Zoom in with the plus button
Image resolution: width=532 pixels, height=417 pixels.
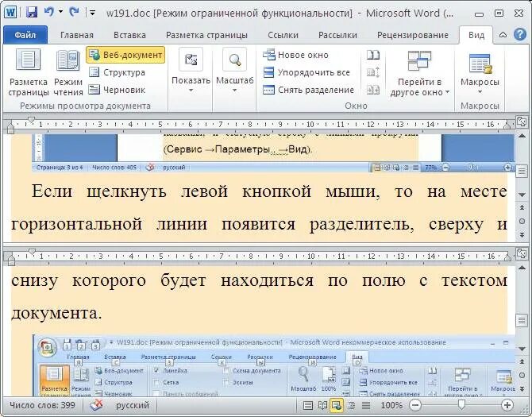pos(507,405)
